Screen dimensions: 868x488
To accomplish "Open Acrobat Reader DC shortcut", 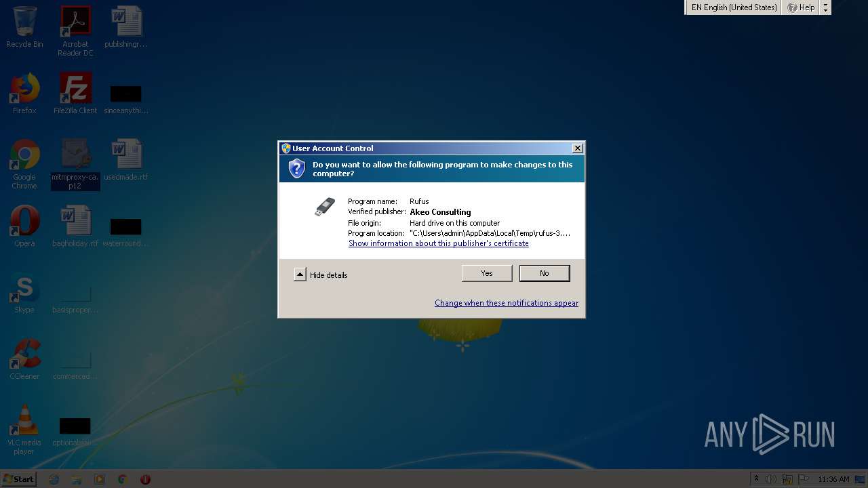I will pyautogui.click(x=75, y=31).
